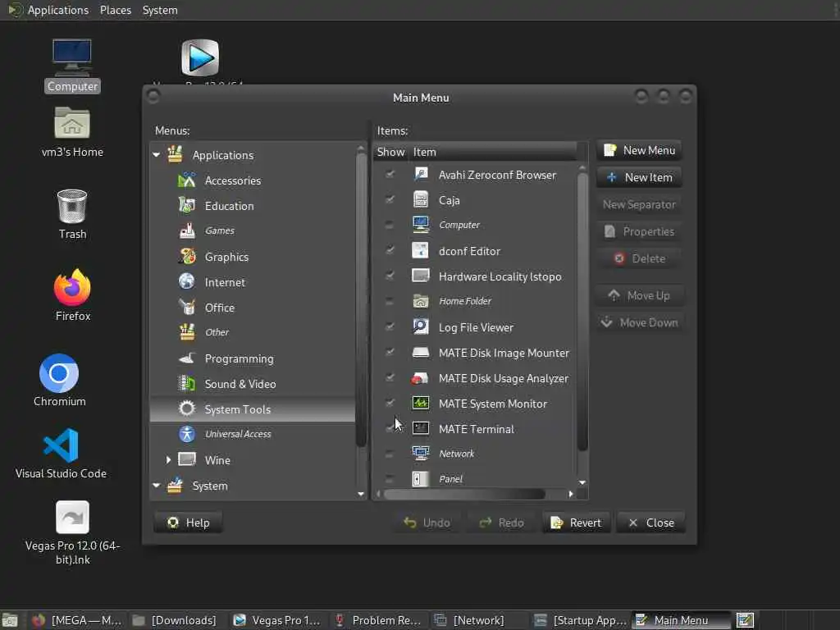This screenshot has height=630, width=840.
Task: Toggle Show checkbox for MATE Disk Usage Analyzer
Action: pos(390,377)
